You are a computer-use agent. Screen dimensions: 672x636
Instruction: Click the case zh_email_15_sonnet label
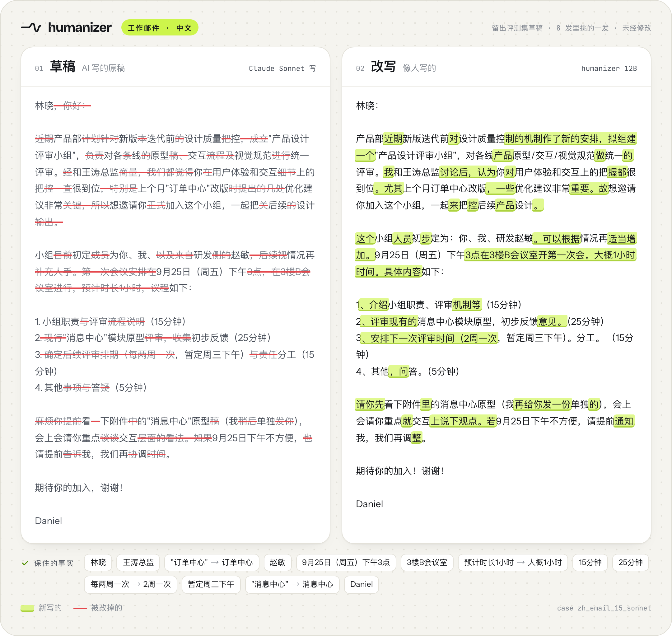point(604,608)
